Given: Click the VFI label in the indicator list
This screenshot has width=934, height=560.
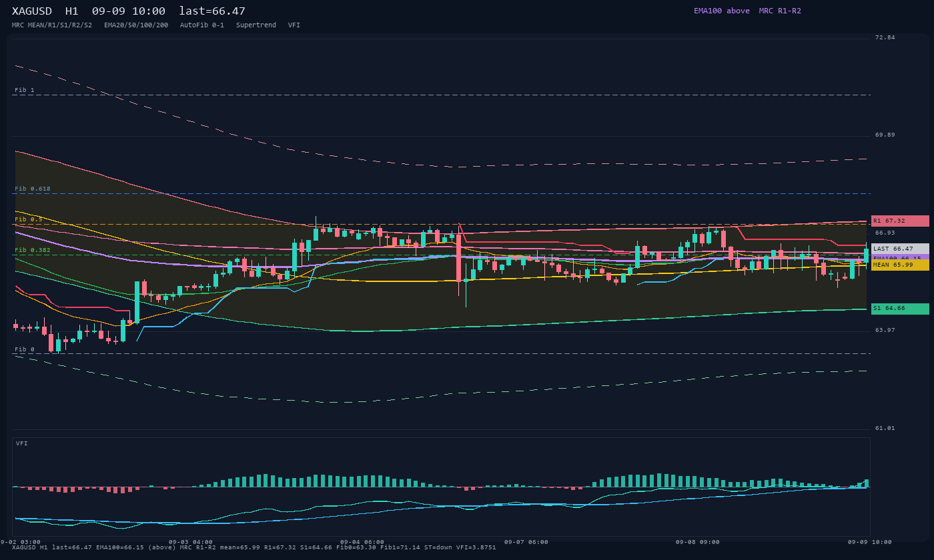Looking at the screenshot, I should [294, 25].
